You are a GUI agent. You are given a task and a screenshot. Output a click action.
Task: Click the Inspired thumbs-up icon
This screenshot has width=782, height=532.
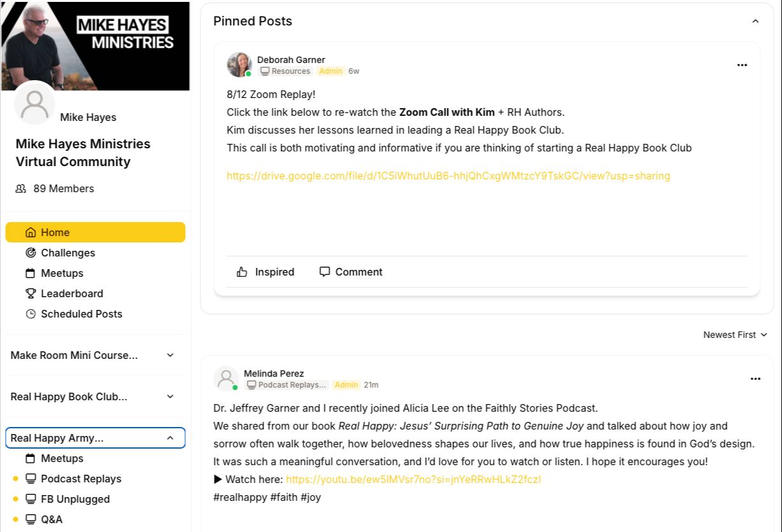click(242, 272)
